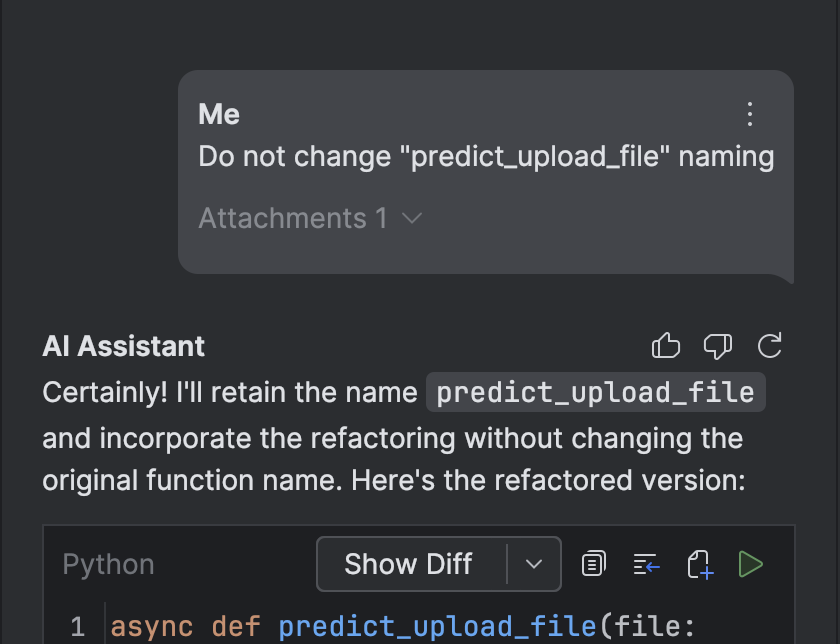The image size is (840, 644).
Task: Open the Show Diff dropdown arrow
Action: tap(534, 564)
